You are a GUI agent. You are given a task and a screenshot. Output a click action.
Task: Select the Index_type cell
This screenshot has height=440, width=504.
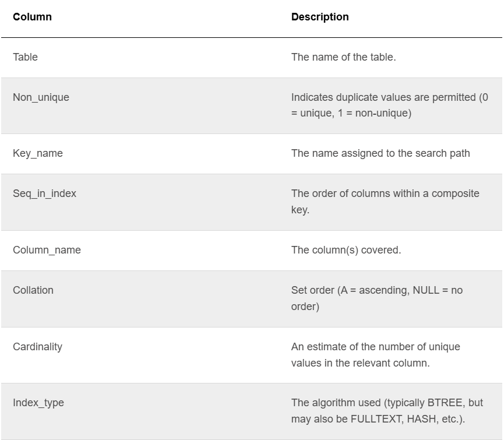pos(38,402)
